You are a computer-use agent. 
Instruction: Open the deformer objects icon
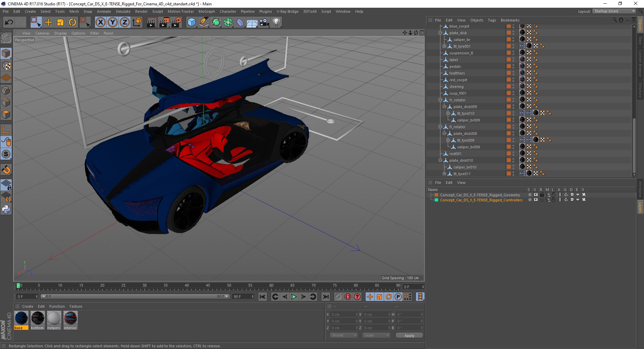(240, 22)
